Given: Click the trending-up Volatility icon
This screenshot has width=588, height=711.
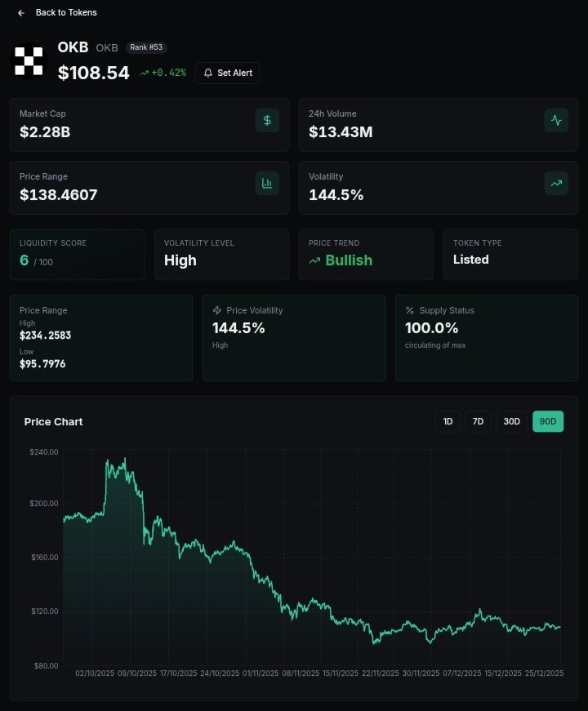Looking at the screenshot, I should [556, 183].
